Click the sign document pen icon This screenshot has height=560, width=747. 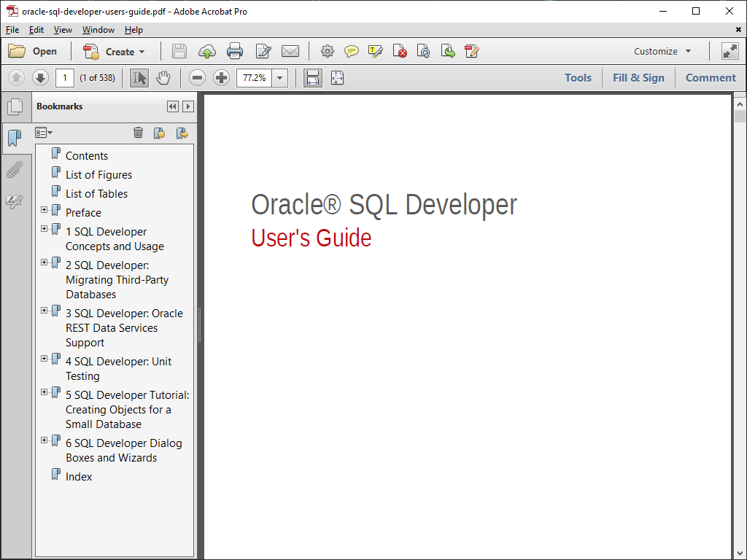472,51
